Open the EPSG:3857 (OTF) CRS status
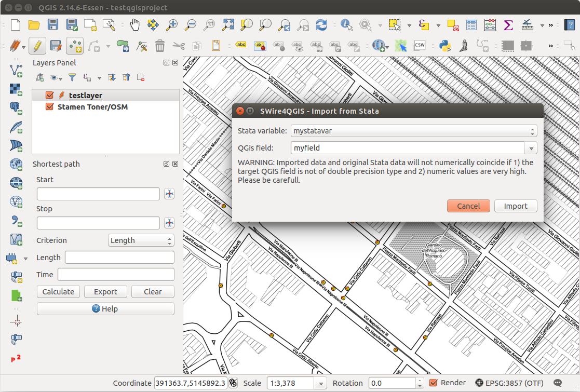This screenshot has width=580, height=392. pos(510,383)
